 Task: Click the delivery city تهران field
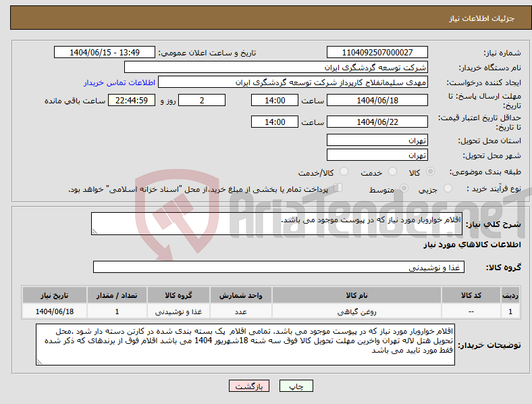(x=377, y=155)
